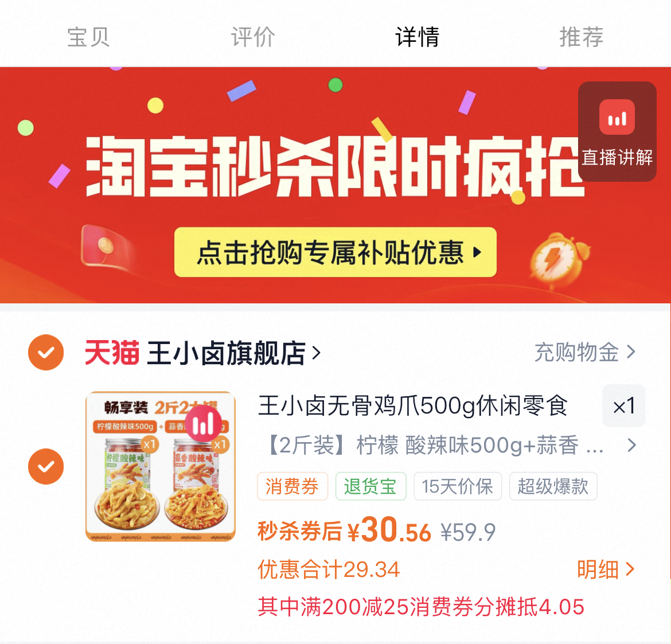Uncheck the chicken feet item checkbox
This screenshot has height=644, width=671.
tap(46, 466)
